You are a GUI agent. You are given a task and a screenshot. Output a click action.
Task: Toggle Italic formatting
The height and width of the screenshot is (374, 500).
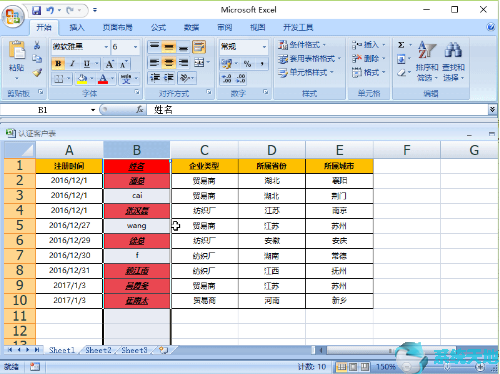coord(72,63)
